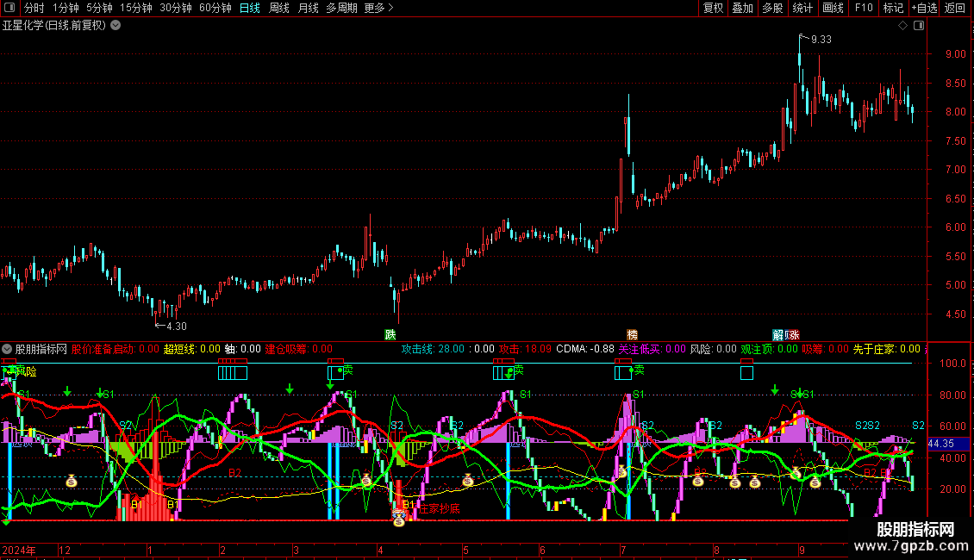This screenshot has height=560, width=974.
Task: Switch to the 周线 weekly tab
Action: pyautogui.click(x=279, y=9)
